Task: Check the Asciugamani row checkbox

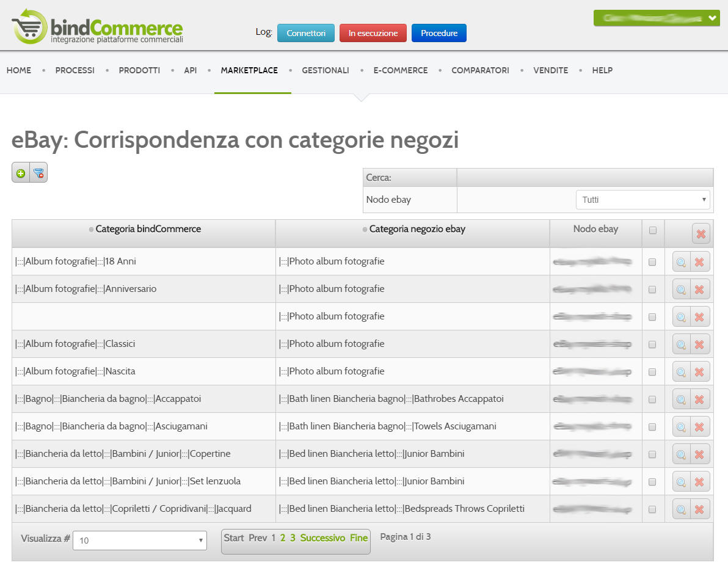Action: [652, 427]
